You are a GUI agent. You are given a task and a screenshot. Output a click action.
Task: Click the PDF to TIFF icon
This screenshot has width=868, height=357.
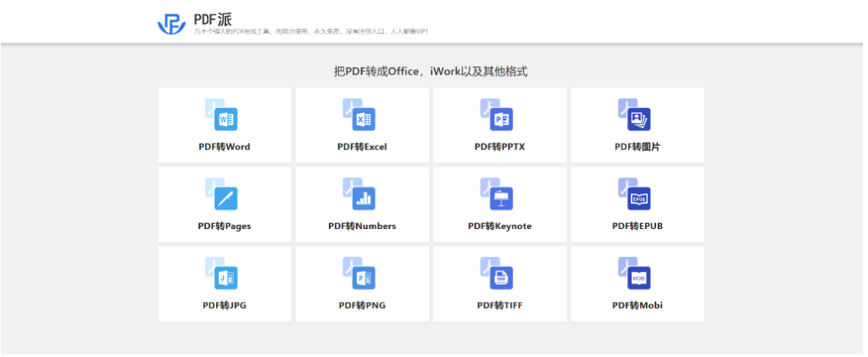coord(497,273)
